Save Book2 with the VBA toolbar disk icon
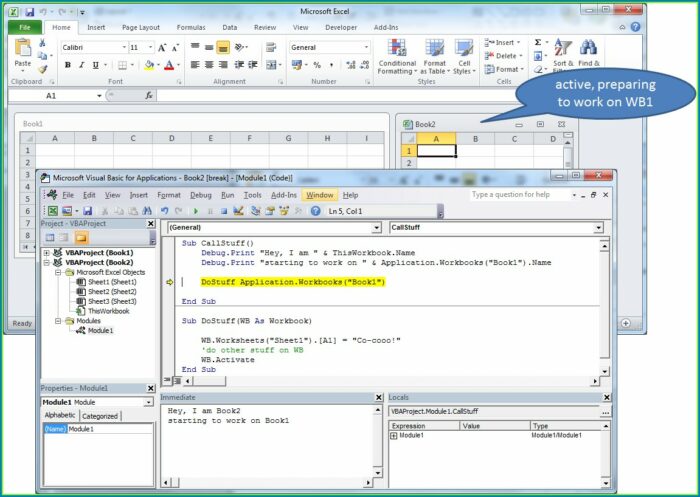 pos(88,211)
